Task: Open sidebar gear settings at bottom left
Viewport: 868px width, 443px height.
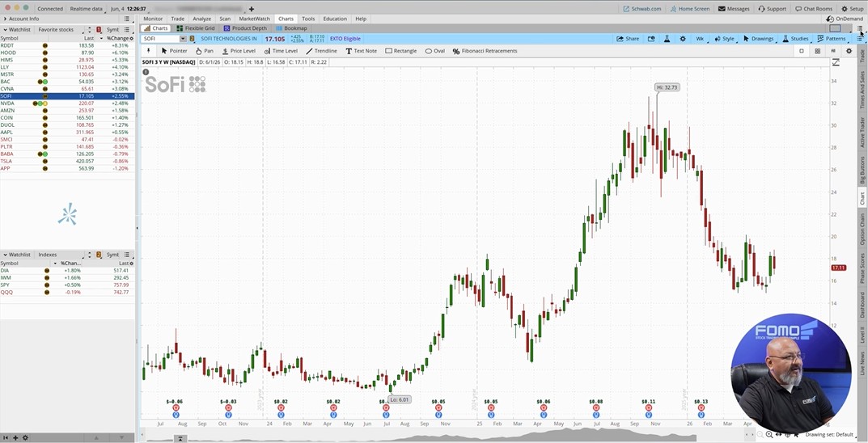Action: 25,438
